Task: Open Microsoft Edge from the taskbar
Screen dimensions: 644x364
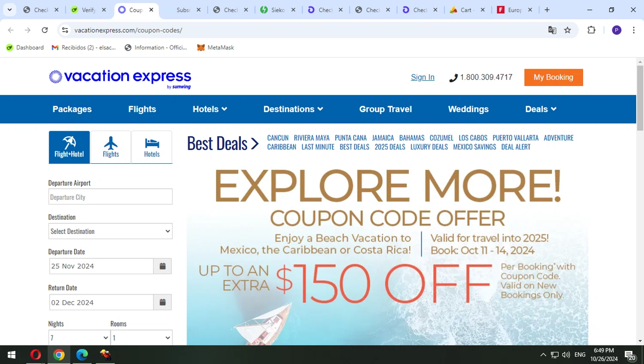Action: (x=82, y=355)
